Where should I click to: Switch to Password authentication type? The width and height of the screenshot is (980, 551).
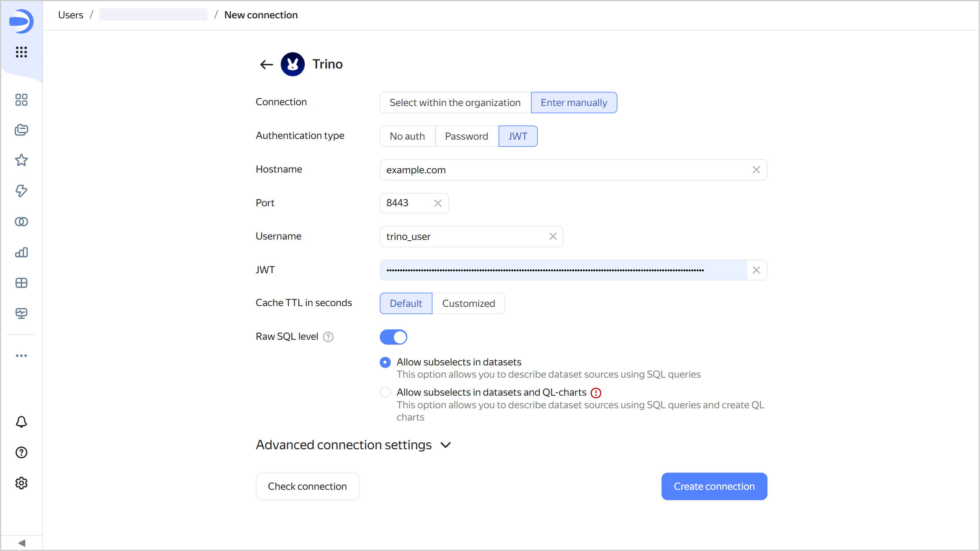(x=466, y=136)
